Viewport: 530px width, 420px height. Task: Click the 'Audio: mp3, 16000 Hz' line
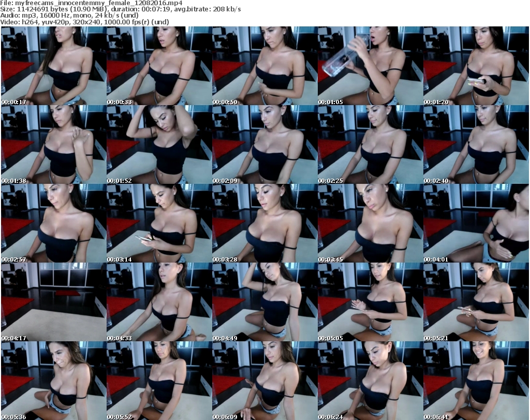[69, 15]
